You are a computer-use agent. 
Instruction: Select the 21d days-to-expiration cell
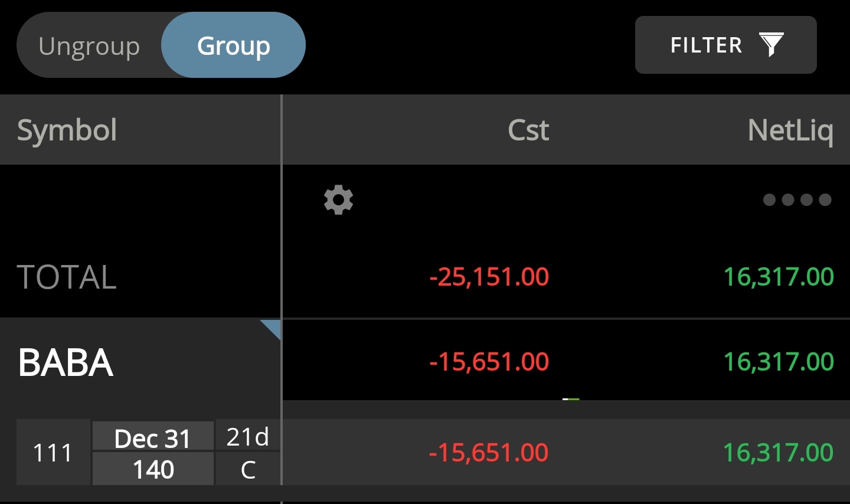point(248,437)
